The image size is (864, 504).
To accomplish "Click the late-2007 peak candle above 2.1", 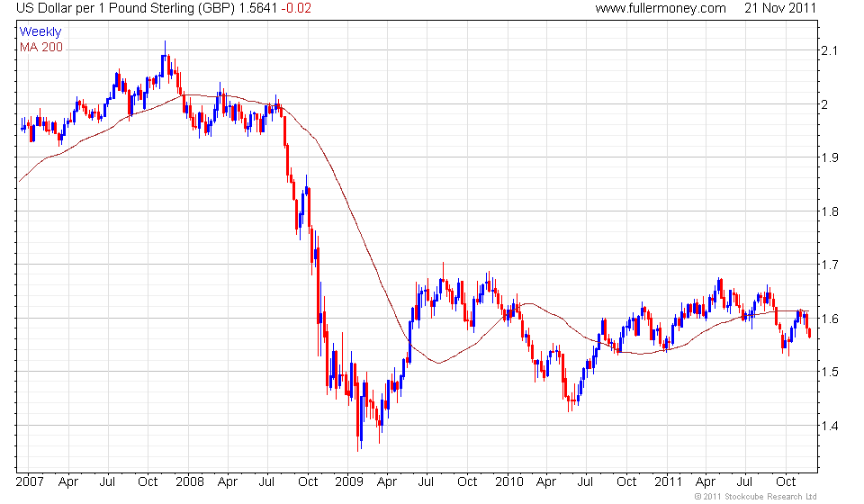I will pyautogui.click(x=165, y=60).
